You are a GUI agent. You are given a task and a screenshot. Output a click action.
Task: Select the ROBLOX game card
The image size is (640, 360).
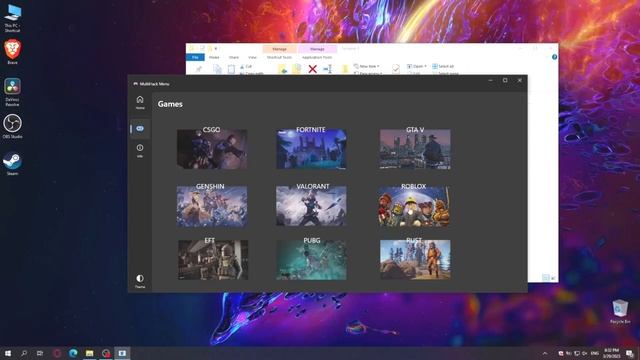pos(414,206)
